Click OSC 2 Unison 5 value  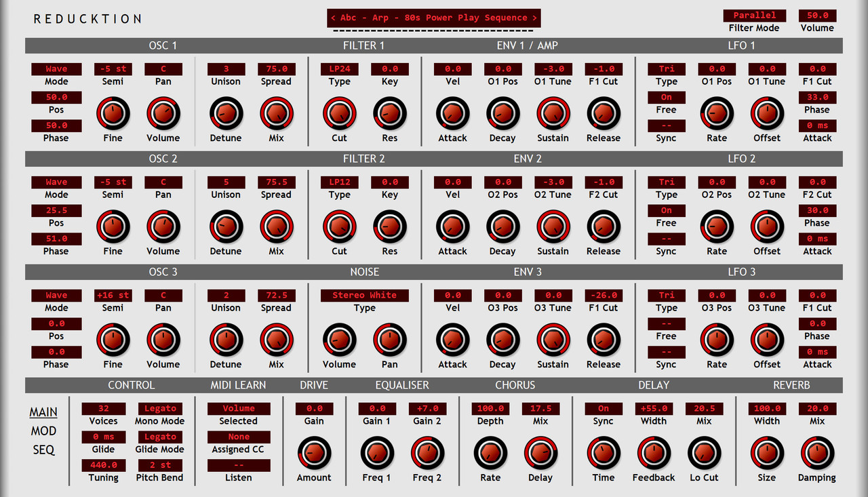point(226,182)
